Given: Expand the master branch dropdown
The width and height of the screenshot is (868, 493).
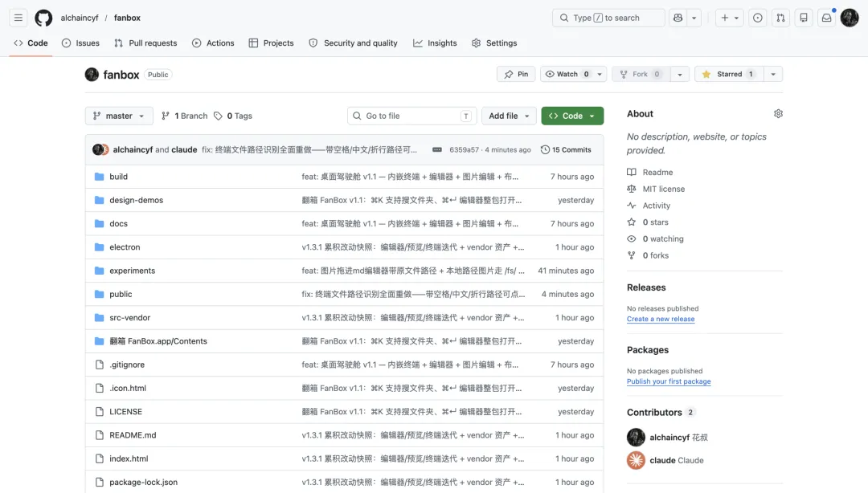Looking at the screenshot, I should (x=119, y=116).
